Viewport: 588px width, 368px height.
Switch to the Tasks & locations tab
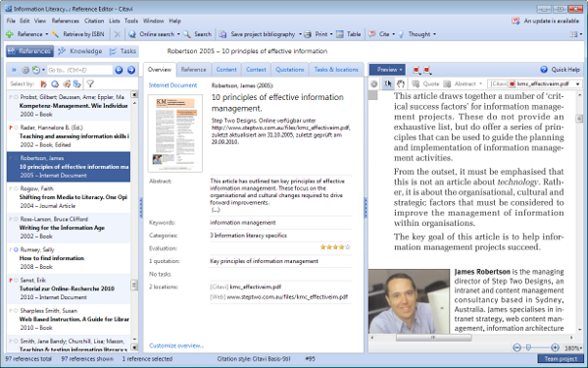[x=336, y=70]
